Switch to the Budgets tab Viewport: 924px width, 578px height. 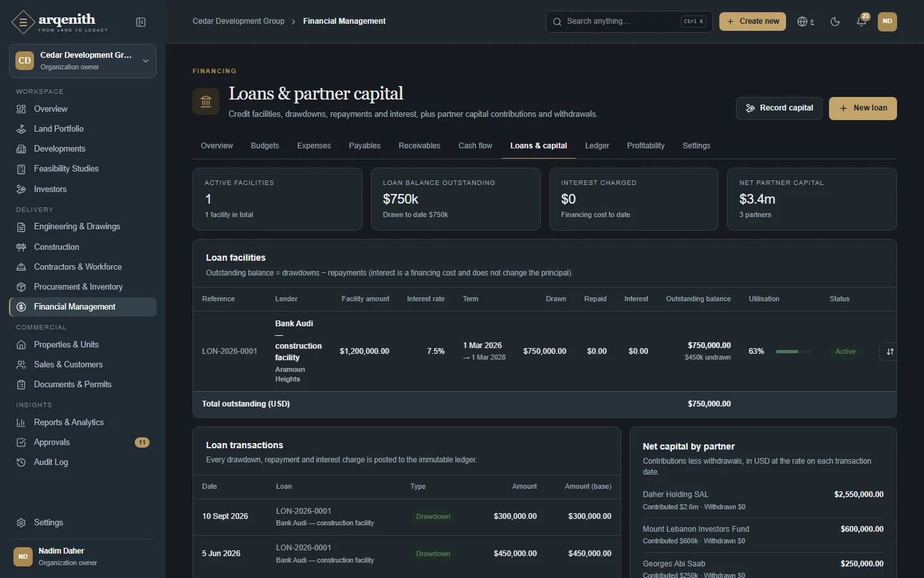tap(265, 146)
